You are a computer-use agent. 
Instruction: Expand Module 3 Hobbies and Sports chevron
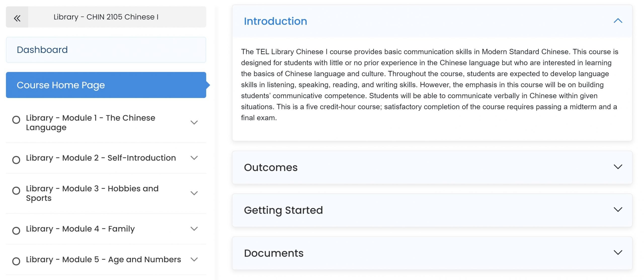click(194, 193)
